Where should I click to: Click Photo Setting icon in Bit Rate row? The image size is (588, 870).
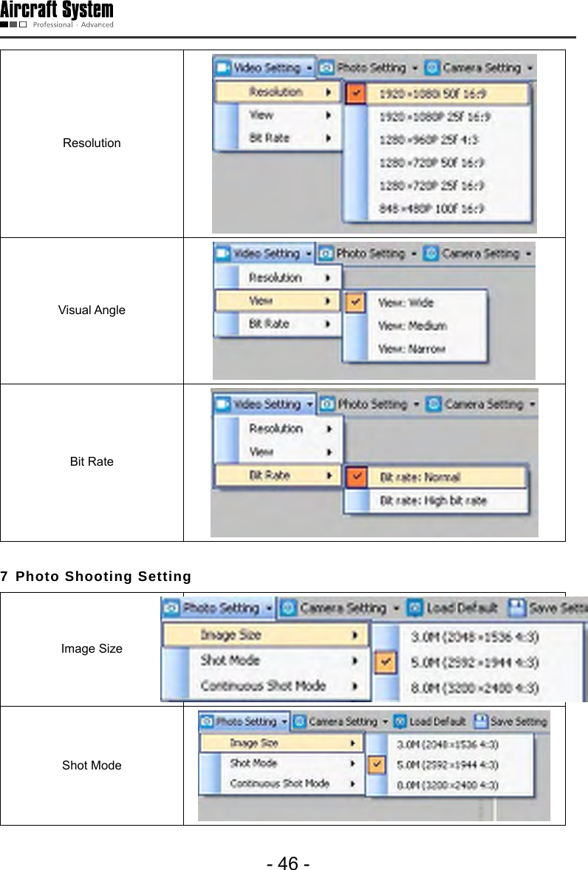pos(328,404)
